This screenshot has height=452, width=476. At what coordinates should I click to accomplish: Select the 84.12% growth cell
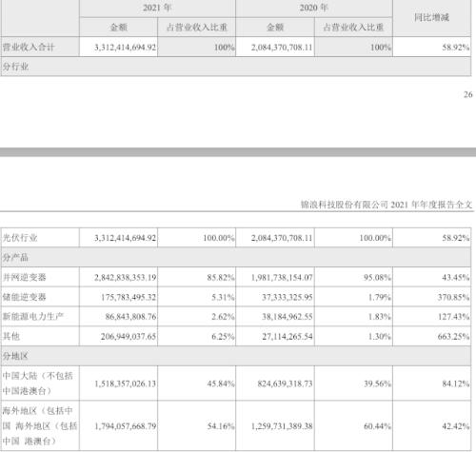(456, 383)
